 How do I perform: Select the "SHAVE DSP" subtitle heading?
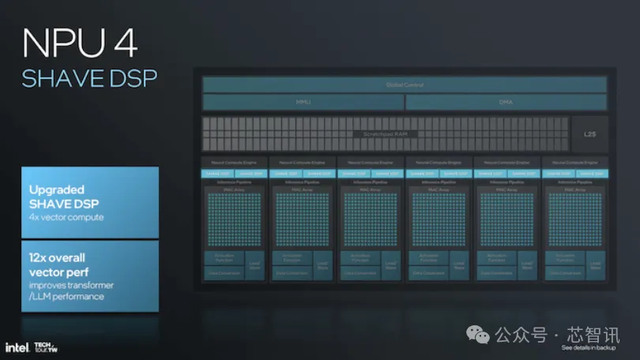click(x=89, y=79)
